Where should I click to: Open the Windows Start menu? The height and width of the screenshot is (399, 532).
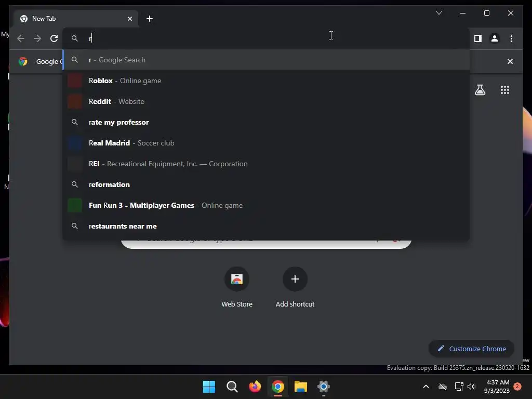point(209,387)
